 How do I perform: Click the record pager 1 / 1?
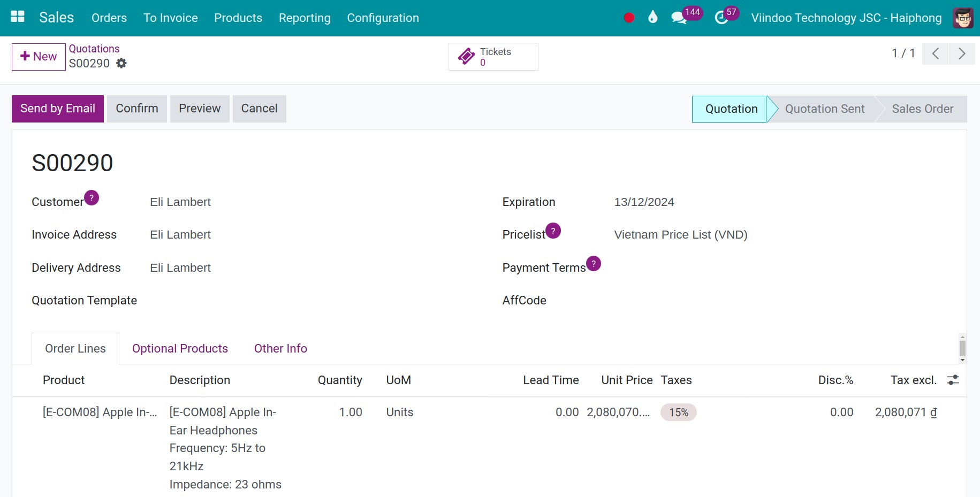903,53
